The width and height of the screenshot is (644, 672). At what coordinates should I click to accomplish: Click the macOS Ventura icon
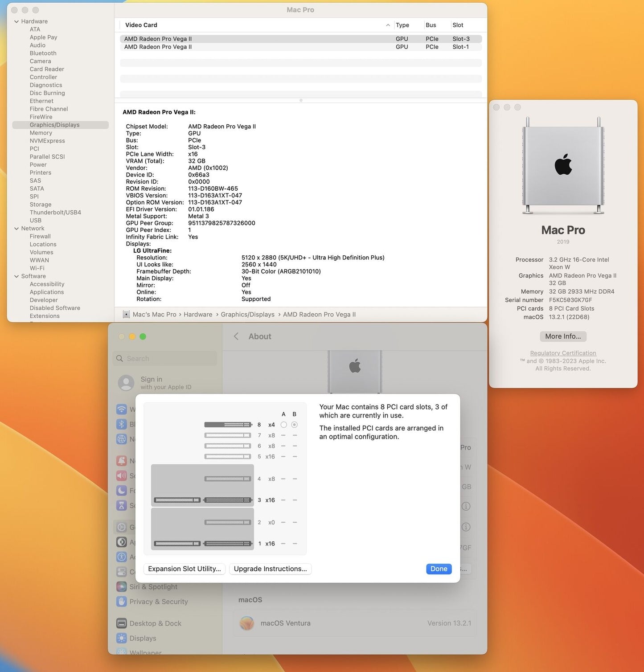point(247,623)
